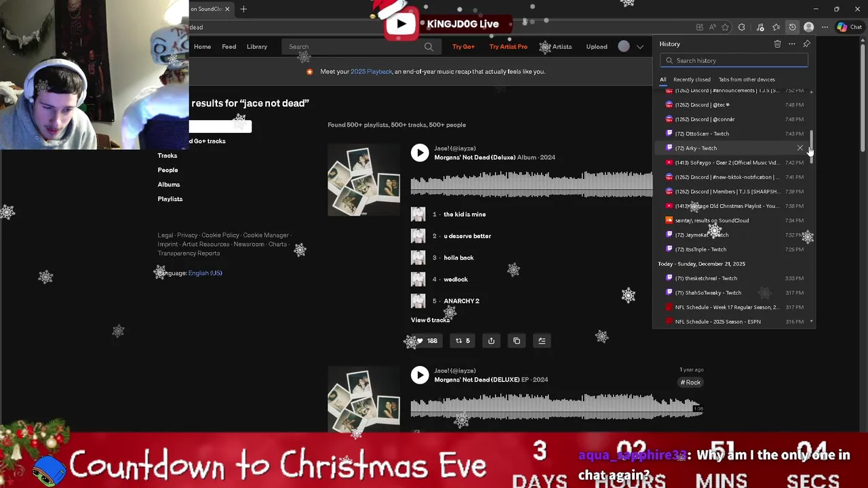Toggle Read aloud in address bar

tap(712, 27)
